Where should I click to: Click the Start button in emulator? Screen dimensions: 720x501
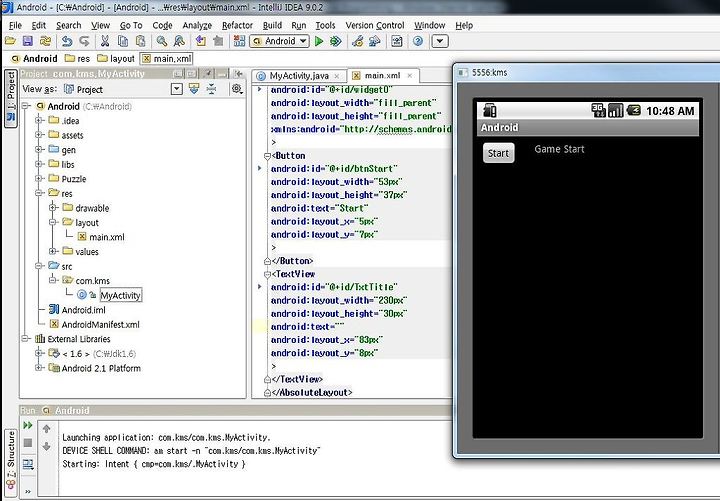(498, 153)
